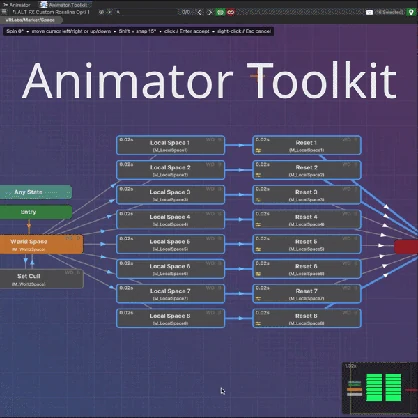
Task: Select the Local Space 4 state node
Action: 170,219
